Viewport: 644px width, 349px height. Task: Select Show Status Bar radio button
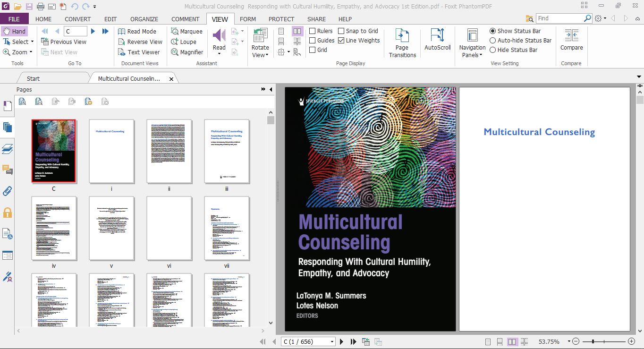[492, 31]
